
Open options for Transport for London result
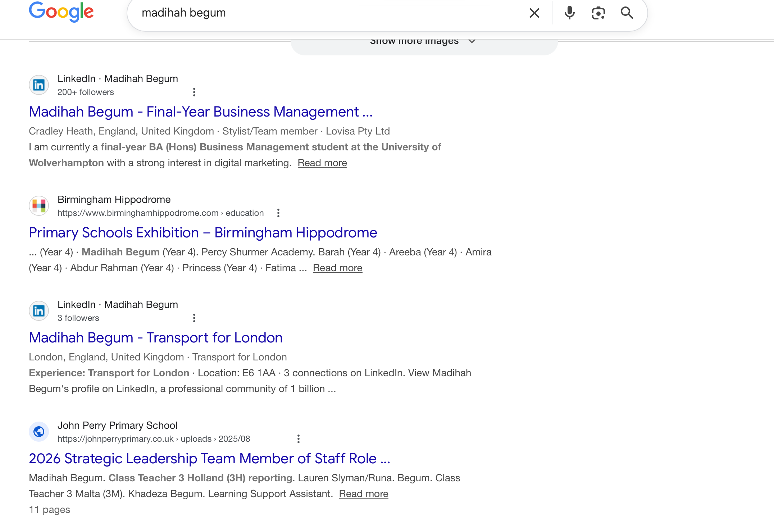click(x=194, y=318)
